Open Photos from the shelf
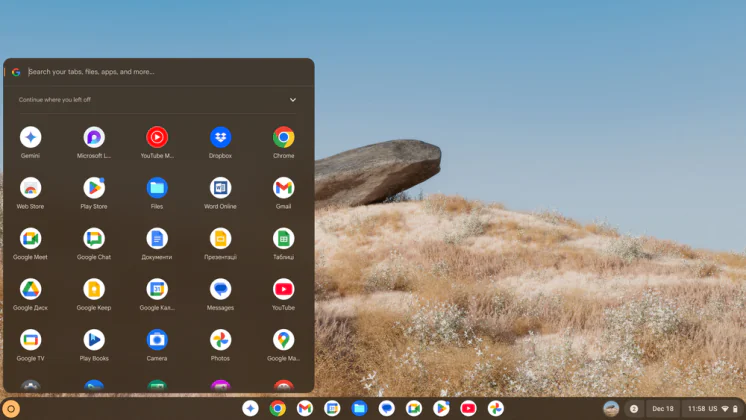 pos(496,408)
